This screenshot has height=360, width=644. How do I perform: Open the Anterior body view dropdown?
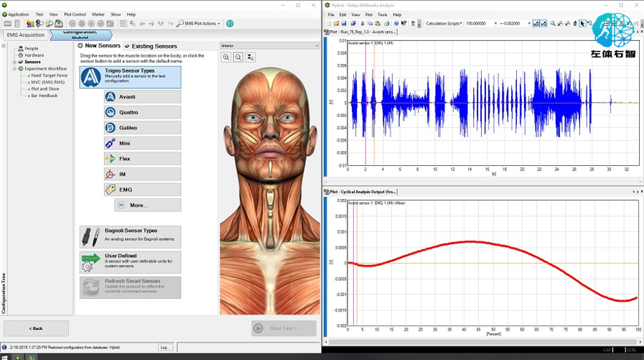tap(269, 46)
